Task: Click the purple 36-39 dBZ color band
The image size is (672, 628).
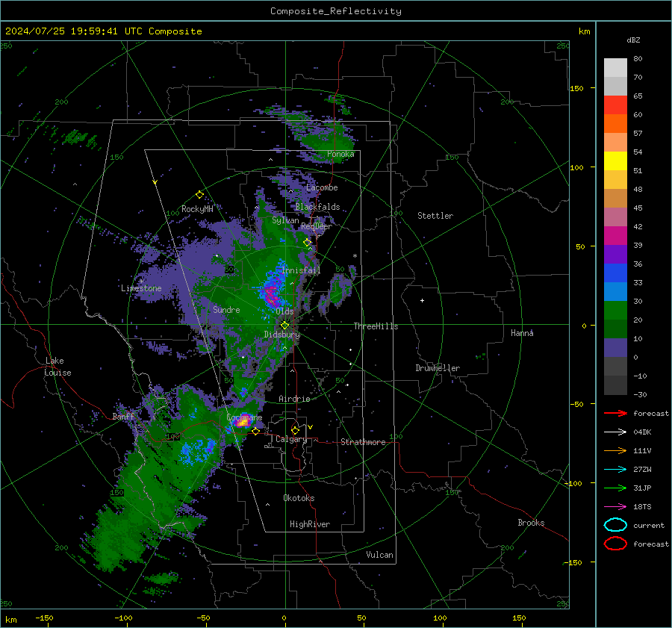Action: point(615,255)
